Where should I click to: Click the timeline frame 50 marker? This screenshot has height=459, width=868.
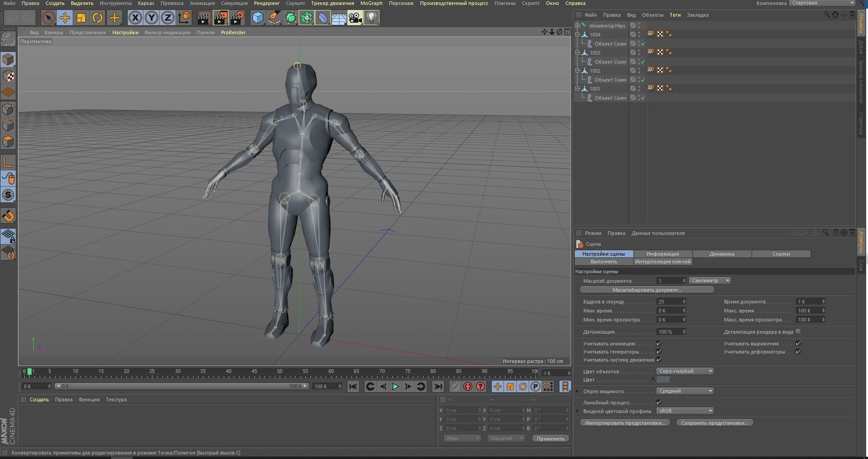[x=280, y=372]
